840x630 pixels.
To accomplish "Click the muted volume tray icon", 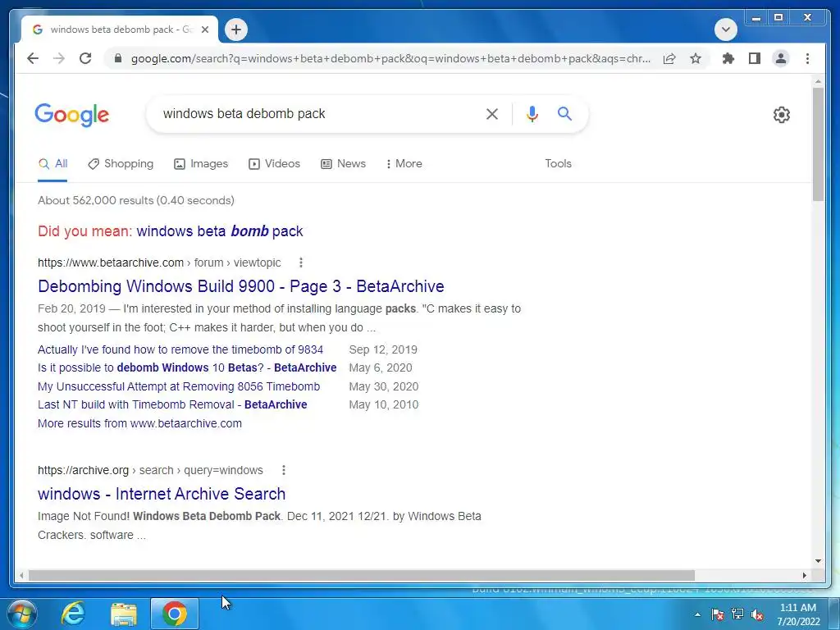I will pyautogui.click(x=757, y=614).
